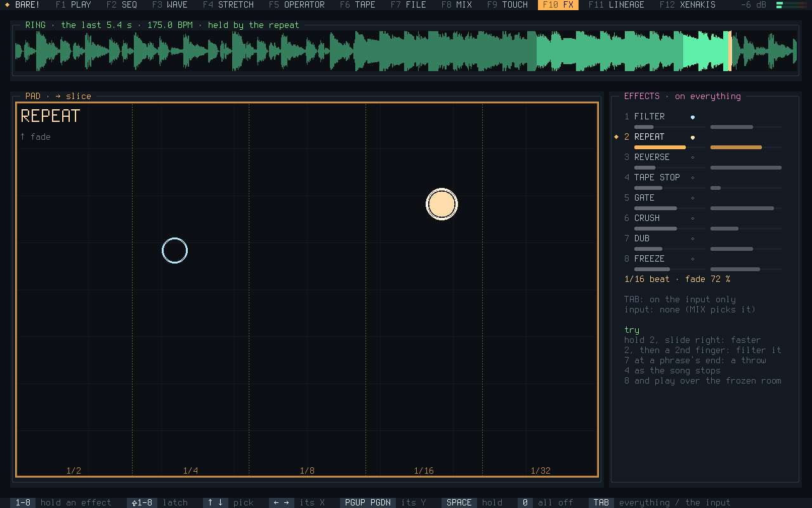Toggle the TAPE STOP effect dot

[x=693, y=178]
